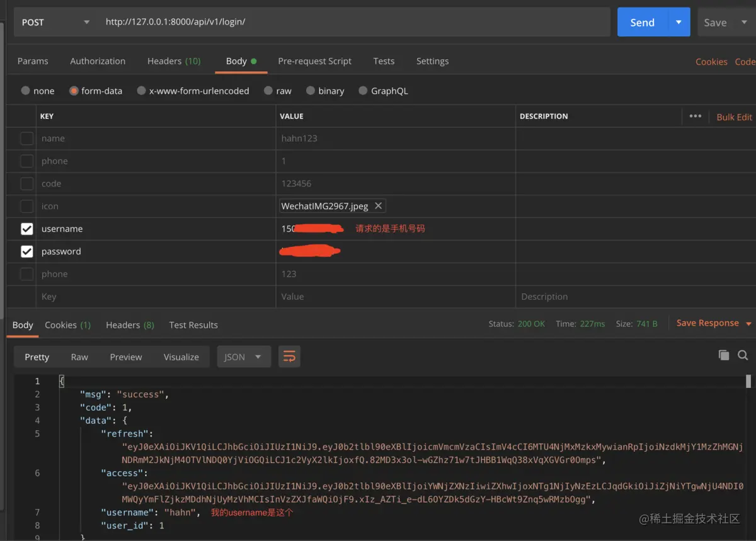The image size is (756, 541).
Task: Click the Save Response button
Action: pyautogui.click(x=707, y=323)
